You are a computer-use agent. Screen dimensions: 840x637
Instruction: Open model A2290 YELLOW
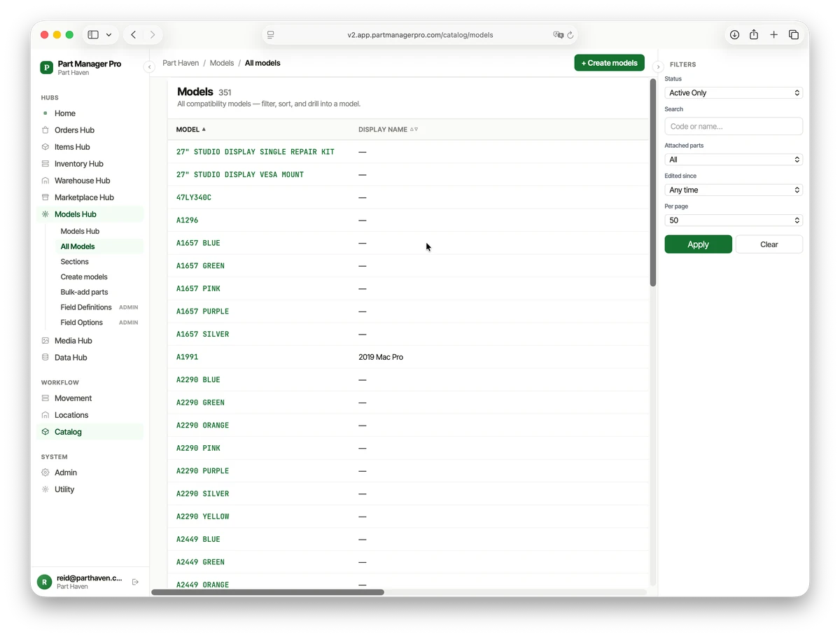202,517
